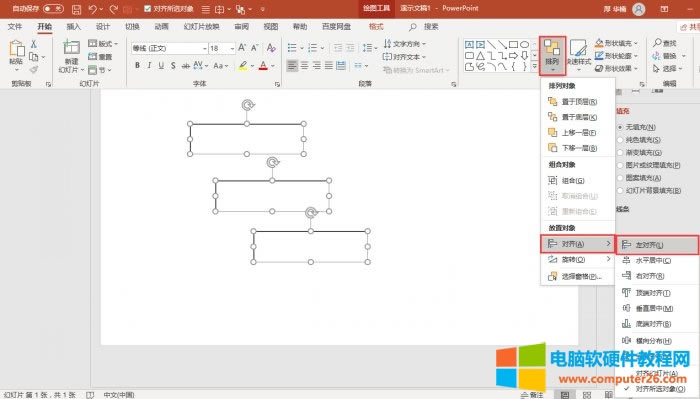The image size is (700, 399).
Task: Select the 渐变填充 gradient fill radio button
Action: click(620, 153)
